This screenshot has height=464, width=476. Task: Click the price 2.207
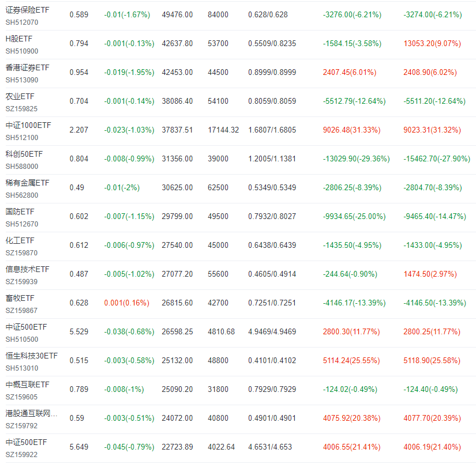click(x=79, y=130)
